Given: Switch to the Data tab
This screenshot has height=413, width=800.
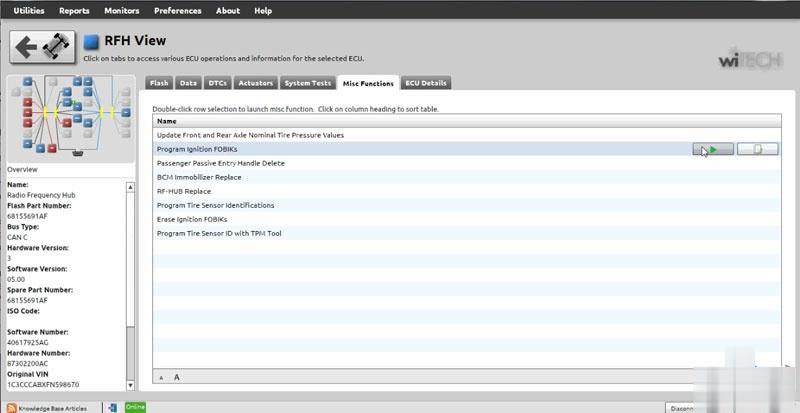Looking at the screenshot, I should 188,83.
